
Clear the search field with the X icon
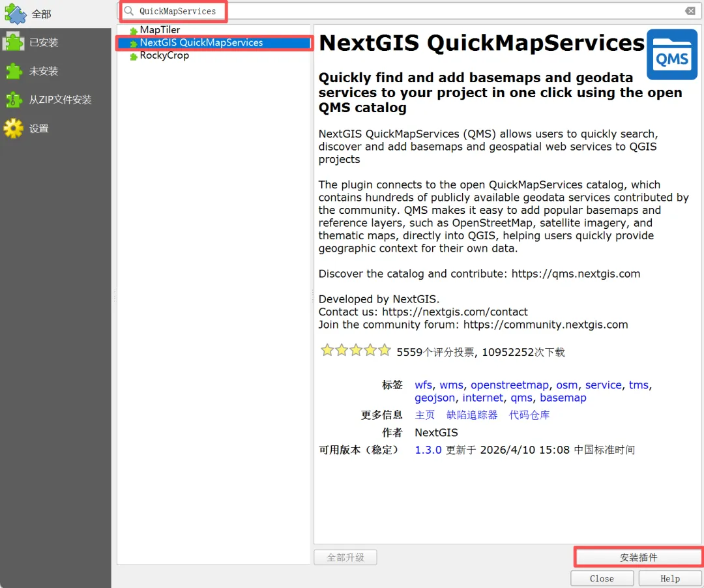(x=690, y=11)
